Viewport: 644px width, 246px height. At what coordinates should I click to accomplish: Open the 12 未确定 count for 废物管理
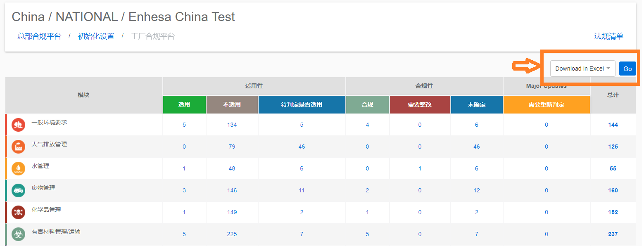coord(477,190)
